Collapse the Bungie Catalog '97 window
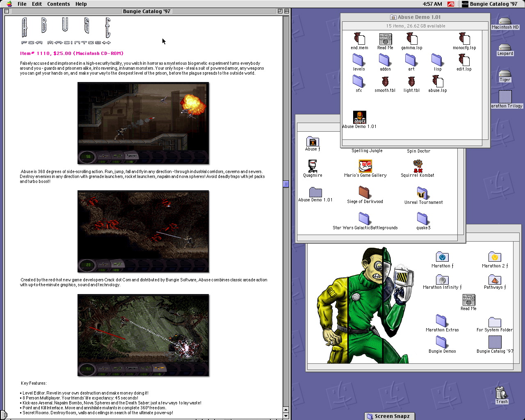Viewport: 525px width, 420px height. 287,11
